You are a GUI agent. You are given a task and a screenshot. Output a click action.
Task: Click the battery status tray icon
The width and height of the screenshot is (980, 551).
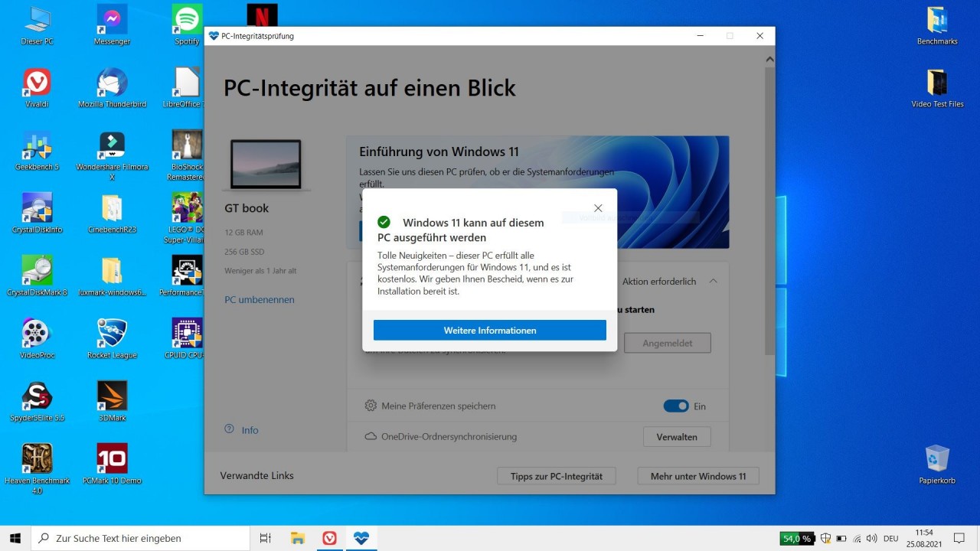(841, 539)
